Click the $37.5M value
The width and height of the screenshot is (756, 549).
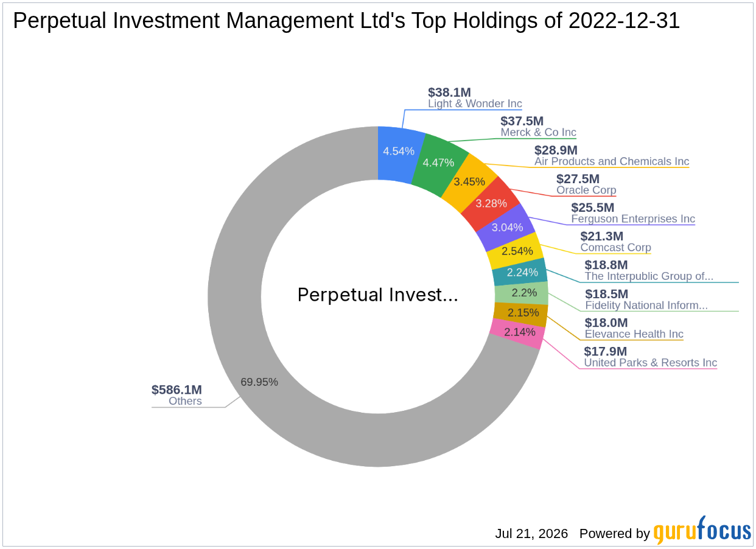coord(522,121)
